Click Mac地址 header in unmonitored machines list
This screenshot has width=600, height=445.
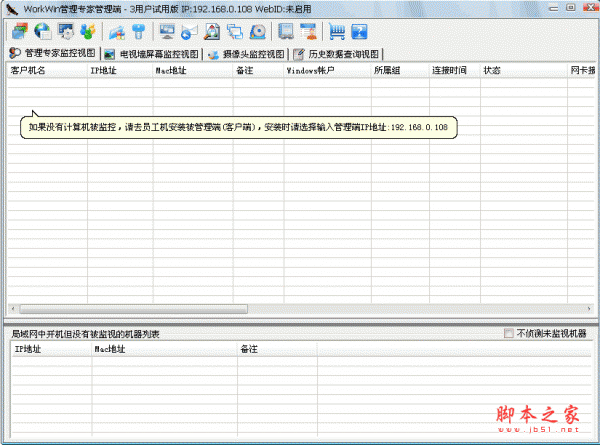tap(165, 349)
